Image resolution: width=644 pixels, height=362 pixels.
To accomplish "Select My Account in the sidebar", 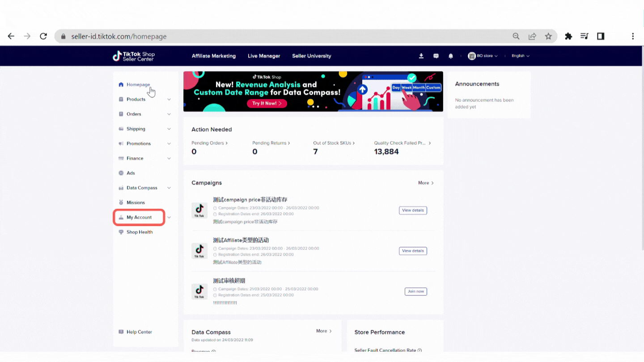I will tap(139, 217).
